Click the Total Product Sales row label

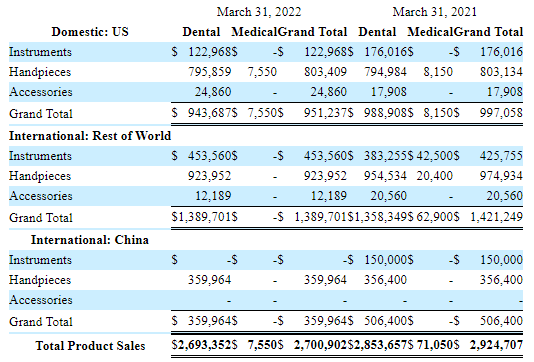(90, 346)
